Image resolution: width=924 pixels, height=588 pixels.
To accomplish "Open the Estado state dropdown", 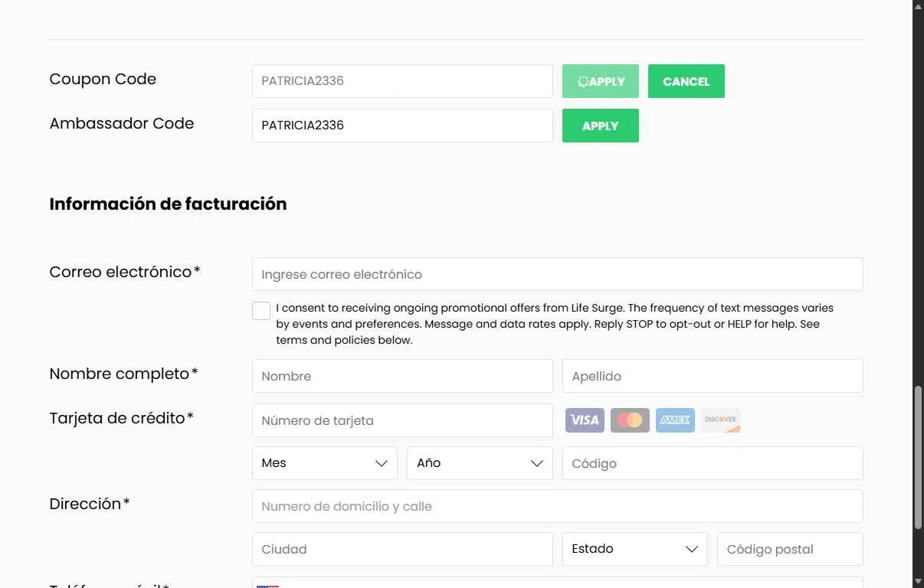I will coord(634,549).
